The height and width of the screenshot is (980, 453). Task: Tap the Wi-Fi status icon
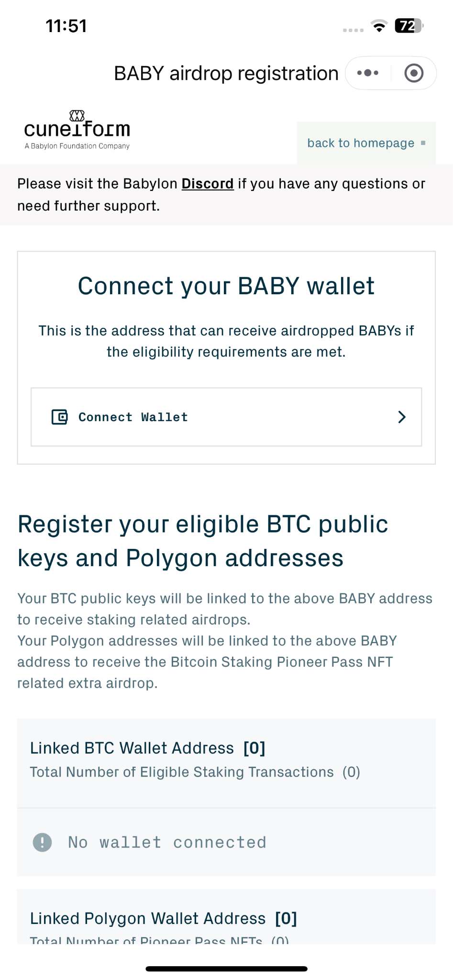point(379,26)
